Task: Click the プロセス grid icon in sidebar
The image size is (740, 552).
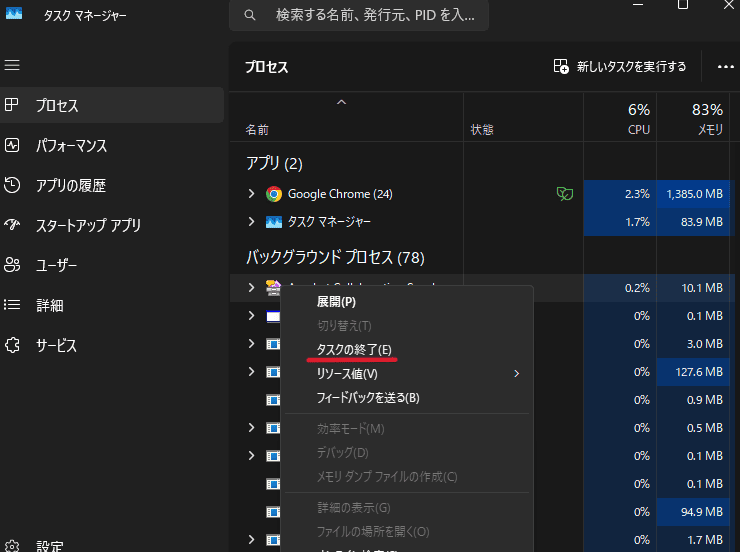Action: point(12,105)
